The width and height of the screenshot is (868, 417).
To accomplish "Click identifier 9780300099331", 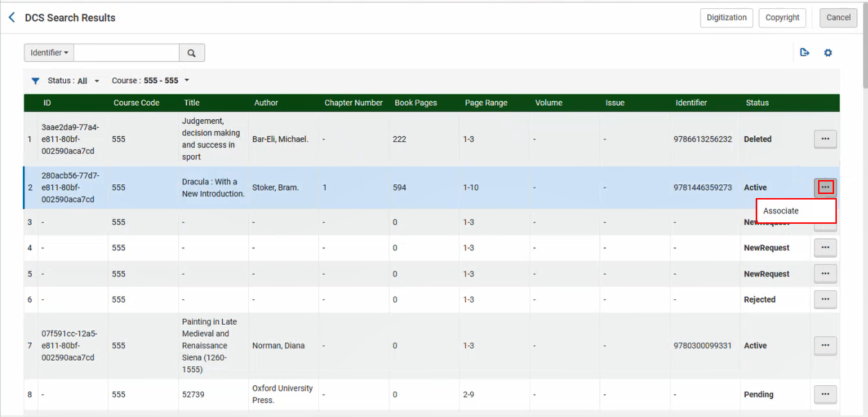I will (x=703, y=346).
